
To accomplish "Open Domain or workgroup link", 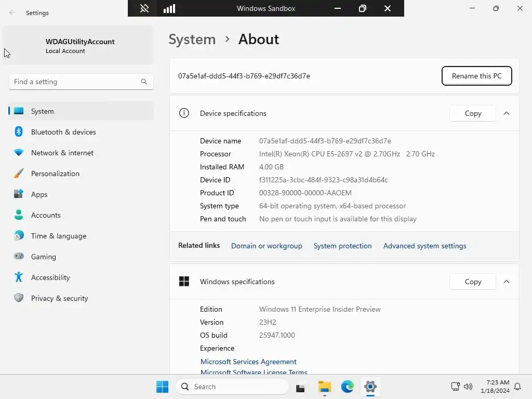I will point(267,246).
